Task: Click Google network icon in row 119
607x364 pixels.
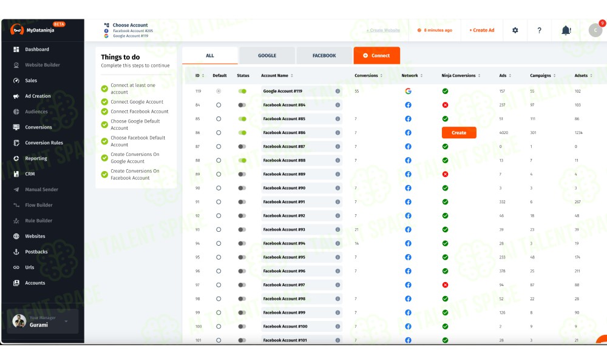Action: tap(408, 91)
